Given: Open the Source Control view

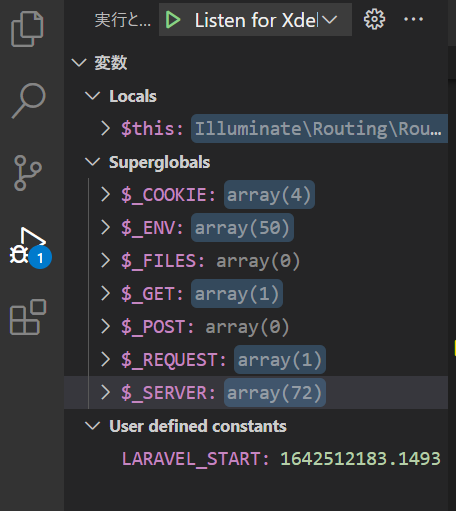Looking at the screenshot, I should (x=28, y=173).
